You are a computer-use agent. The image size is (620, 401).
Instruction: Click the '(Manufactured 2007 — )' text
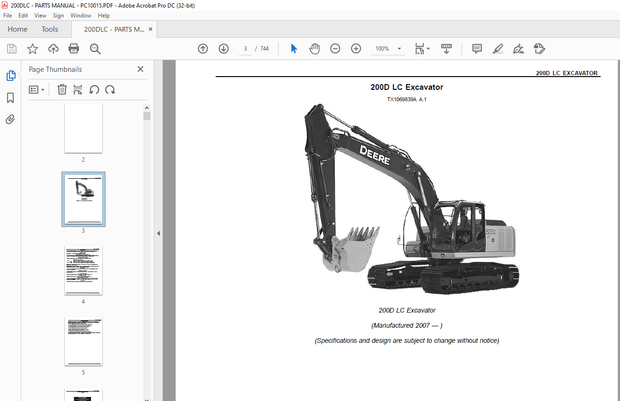[x=407, y=325]
